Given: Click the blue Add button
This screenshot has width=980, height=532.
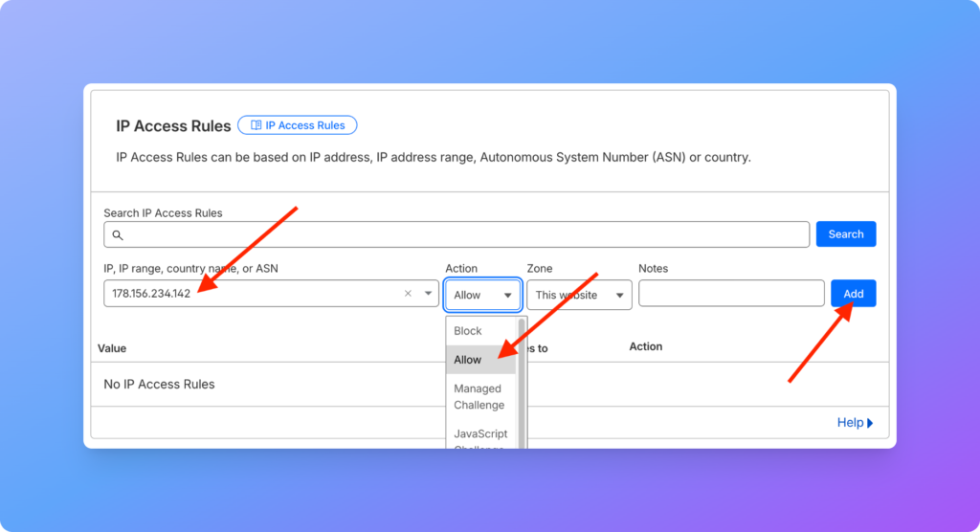Looking at the screenshot, I should [x=853, y=294].
